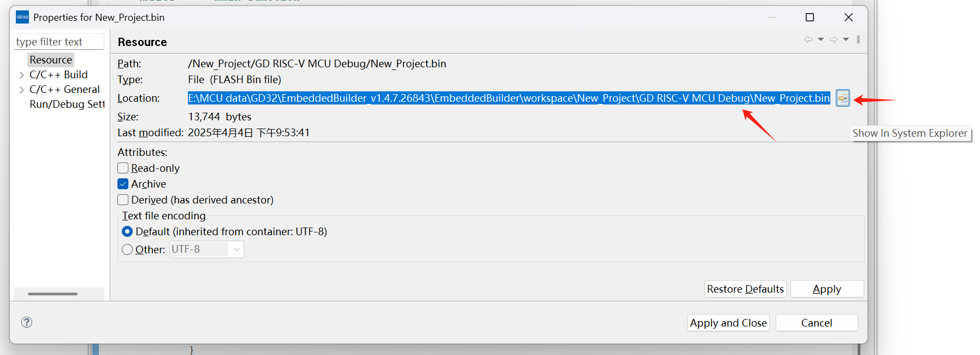Open the three-dot view menu icon
The width and height of the screenshot is (980, 355).
[x=858, y=39]
